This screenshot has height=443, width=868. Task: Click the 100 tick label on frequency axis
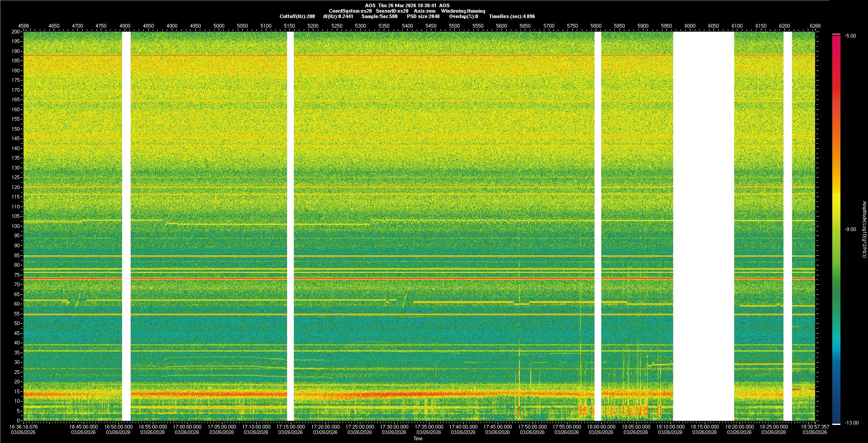pos(16,226)
